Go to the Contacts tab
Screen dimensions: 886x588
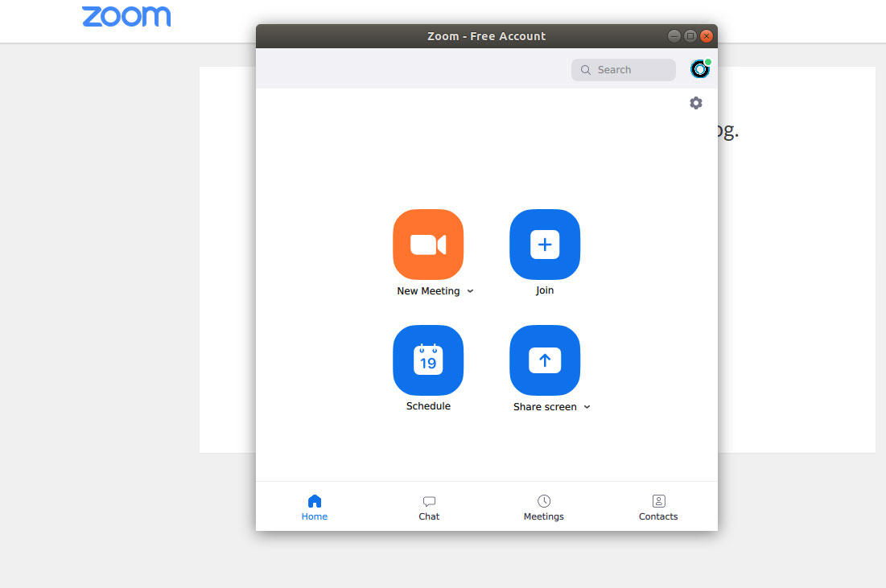(658, 508)
